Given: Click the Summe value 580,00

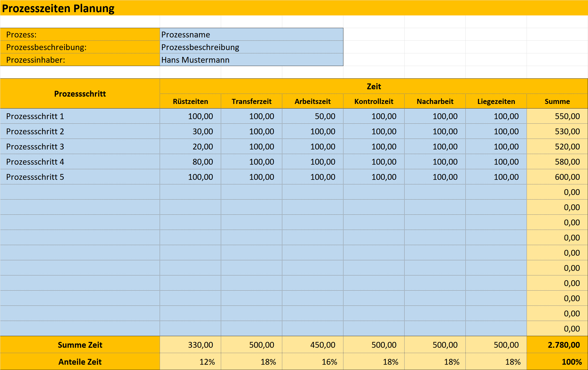Looking at the screenshot, I should [x=557, y=162].
